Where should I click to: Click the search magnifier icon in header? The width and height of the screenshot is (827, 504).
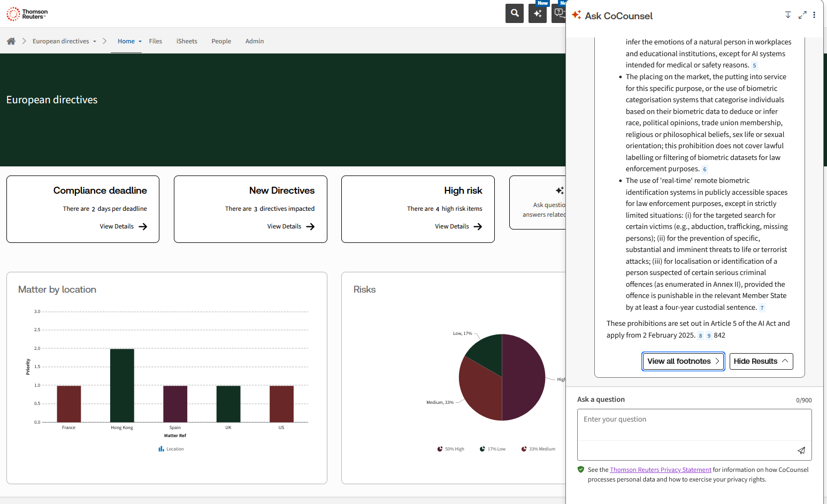tap(514, 13)
